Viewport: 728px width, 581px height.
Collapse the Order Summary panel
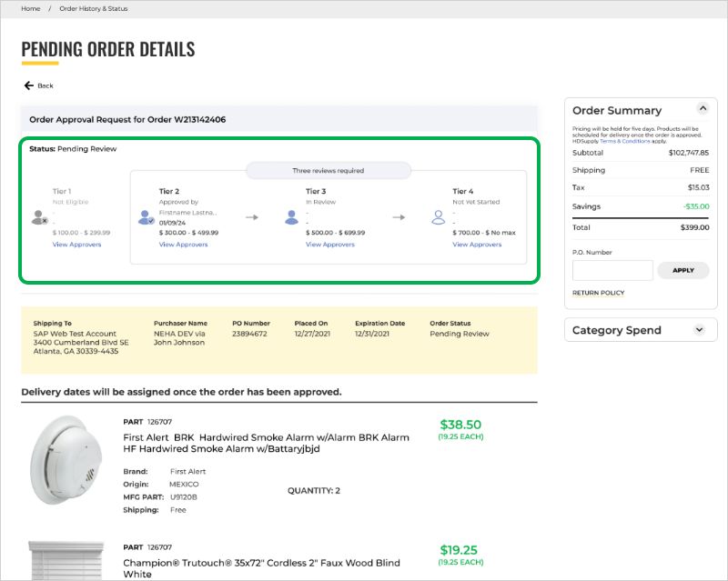tap(703, 108)
